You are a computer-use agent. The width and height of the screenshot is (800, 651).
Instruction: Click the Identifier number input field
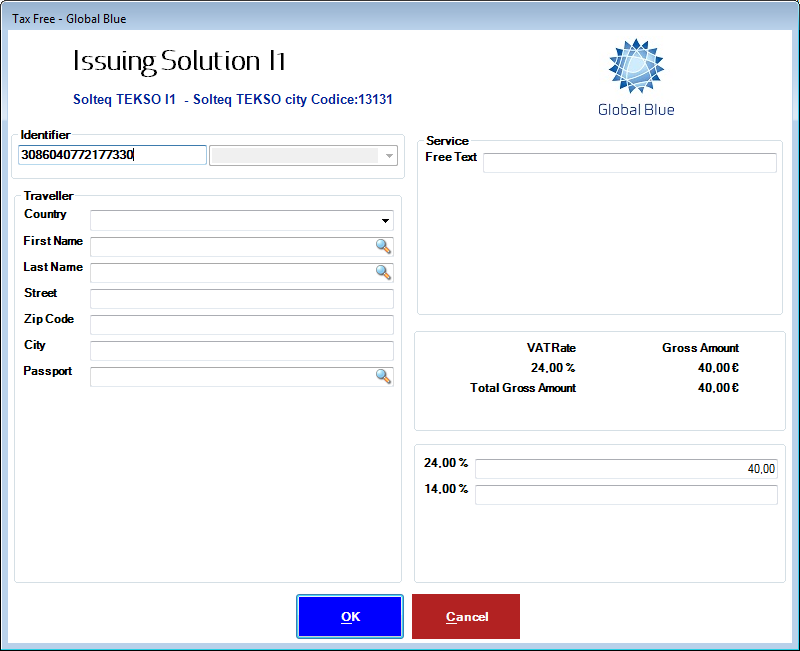[112, 155]
